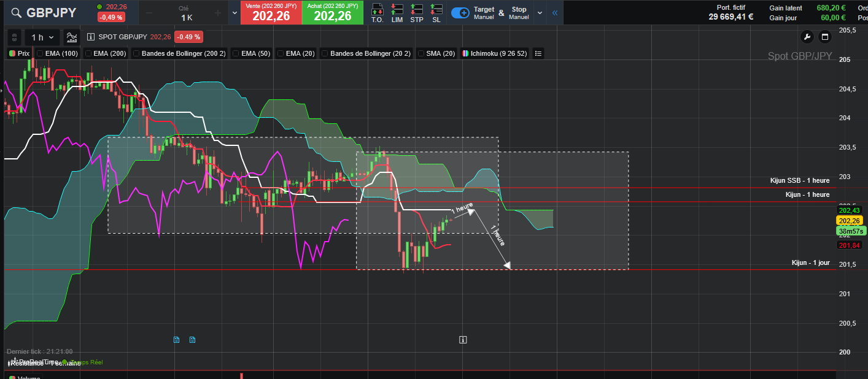Viewport: 868px width, 379px height.
Task: Click the info marker on the time axis
Action: click(463, 339)
